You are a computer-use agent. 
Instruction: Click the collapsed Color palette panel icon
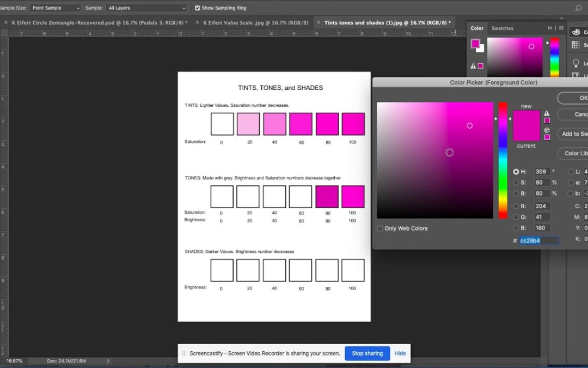click(576, 32)
